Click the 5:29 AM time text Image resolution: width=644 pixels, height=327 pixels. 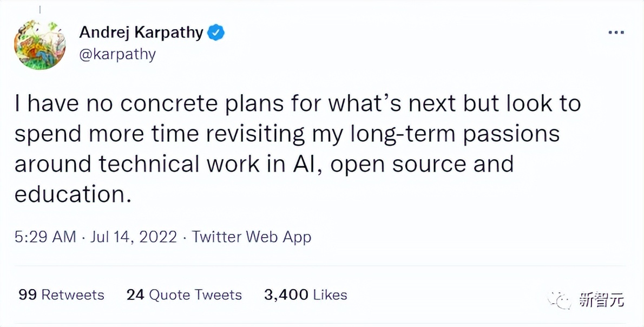coord(44,237)
